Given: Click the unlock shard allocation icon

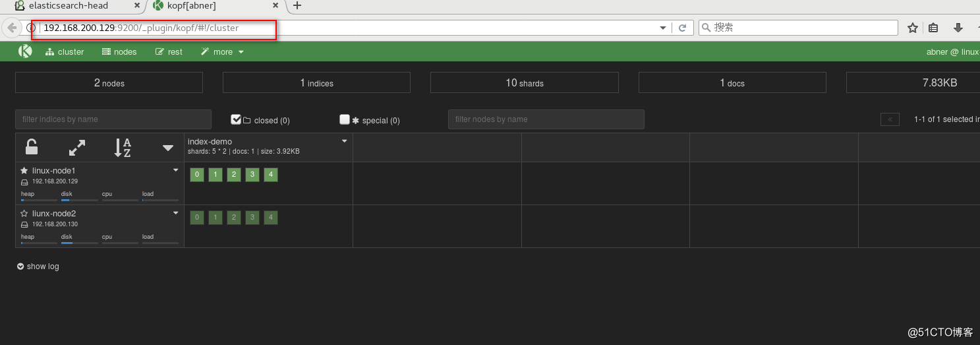Looking at the screenshot, I should [31, 147].
